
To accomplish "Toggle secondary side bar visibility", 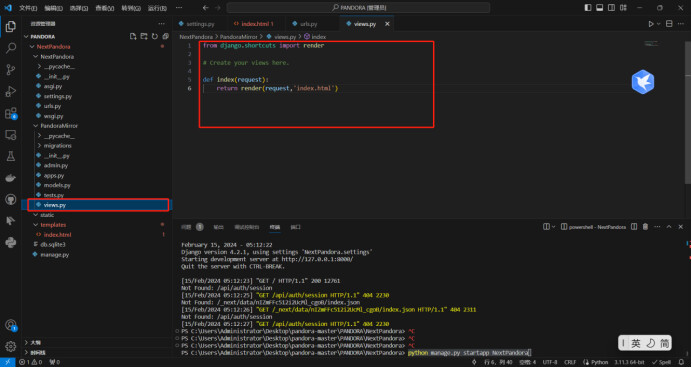I will click(x=611, y=8).
